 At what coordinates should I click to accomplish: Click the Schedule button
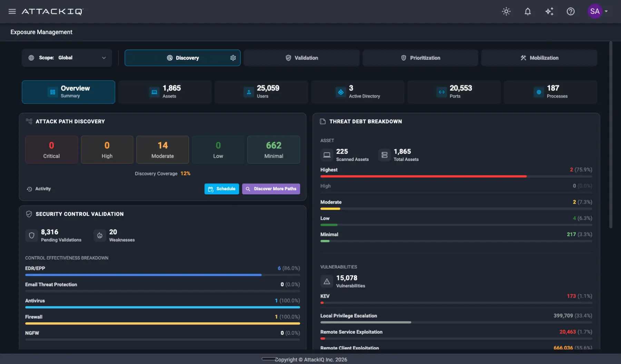tap(222, 189)
